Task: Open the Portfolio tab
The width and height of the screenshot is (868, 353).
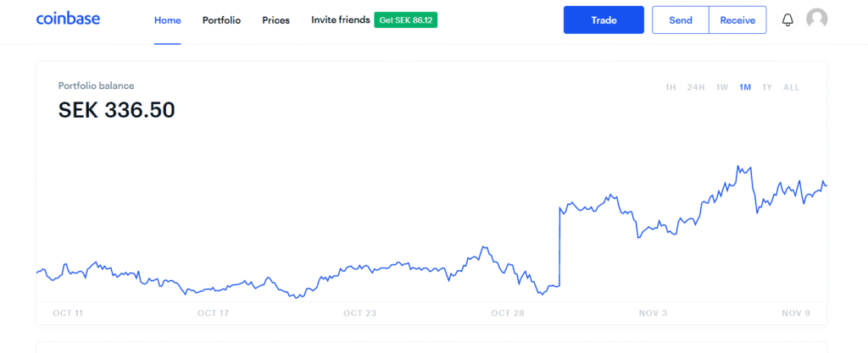Action: [221, 20]
